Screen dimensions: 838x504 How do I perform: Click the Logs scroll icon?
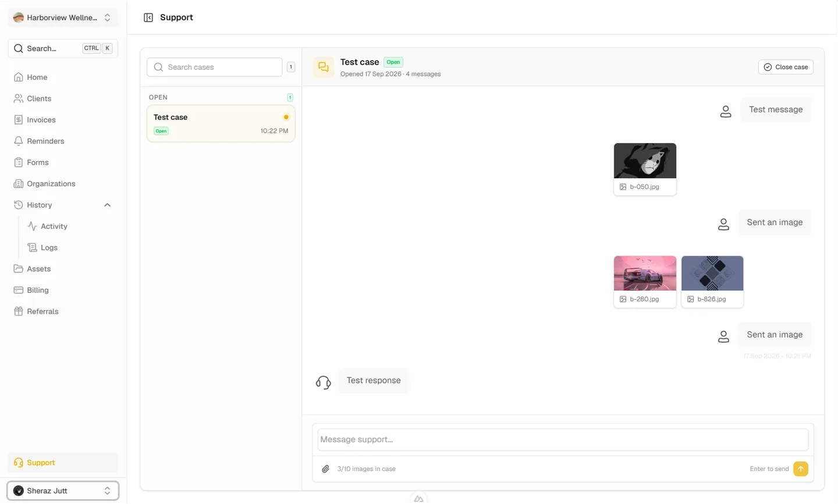[x=33, y=247]
